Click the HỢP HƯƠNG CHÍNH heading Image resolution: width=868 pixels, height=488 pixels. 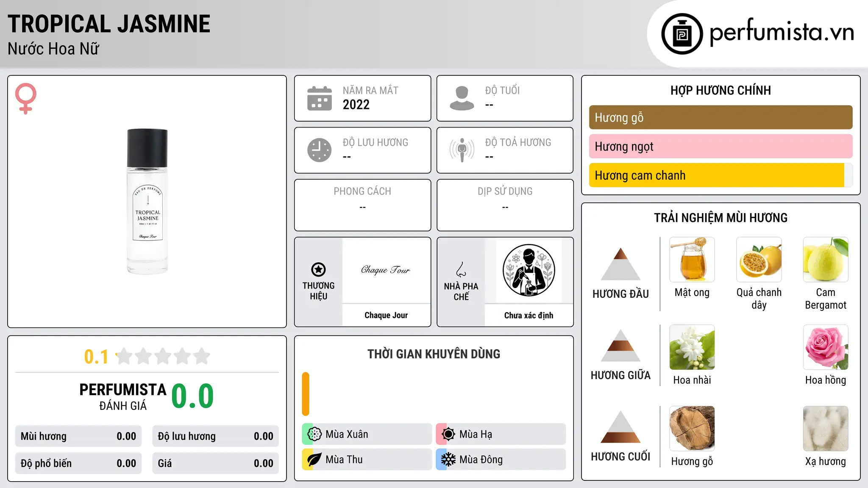pyautogui.click(x=721, y=90)
